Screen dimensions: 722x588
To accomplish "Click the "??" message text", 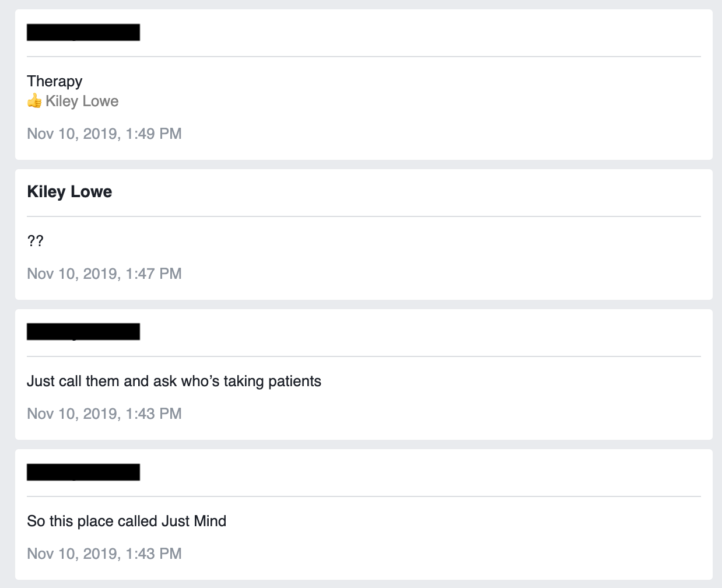I will pyautogui.click(x=35, y=240).
